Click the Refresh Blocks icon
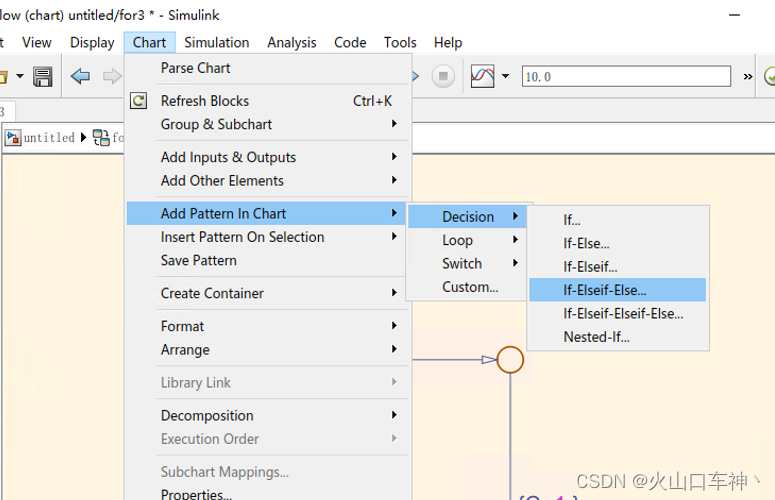The width and height of the screenshot is (775, 500). (x=138, y=101)
